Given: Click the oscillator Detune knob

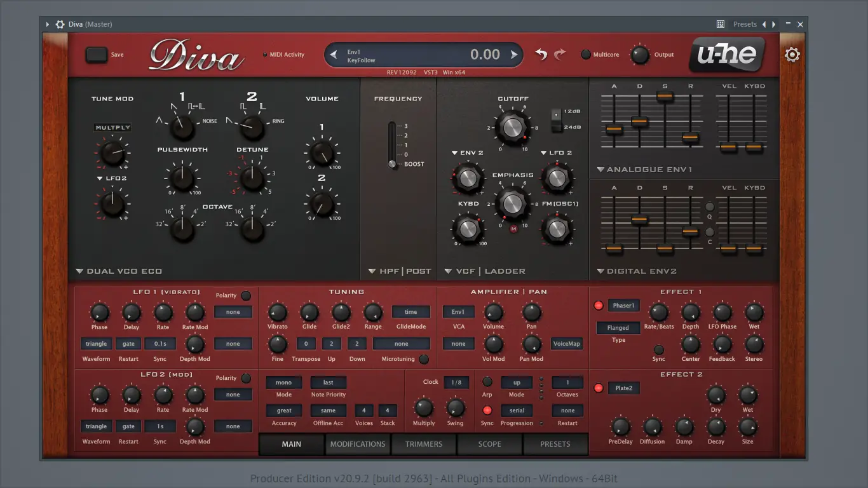Looking at the screenshot, I should [252, 178].
